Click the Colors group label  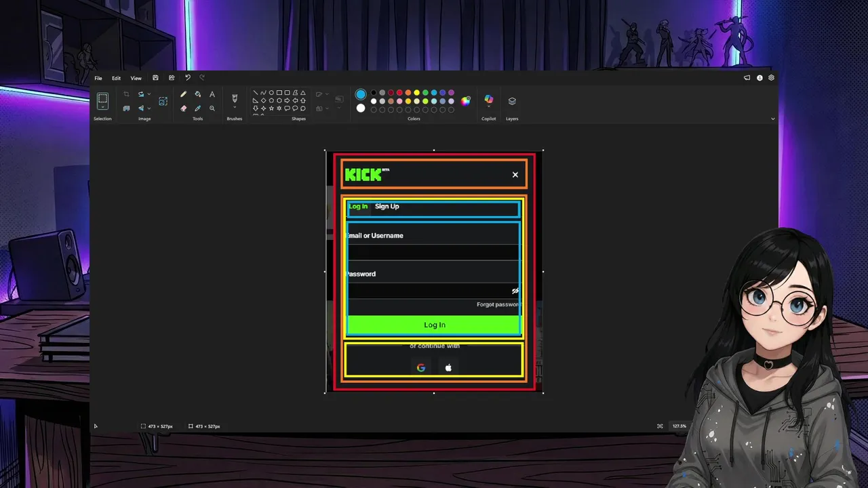point(414,119)
